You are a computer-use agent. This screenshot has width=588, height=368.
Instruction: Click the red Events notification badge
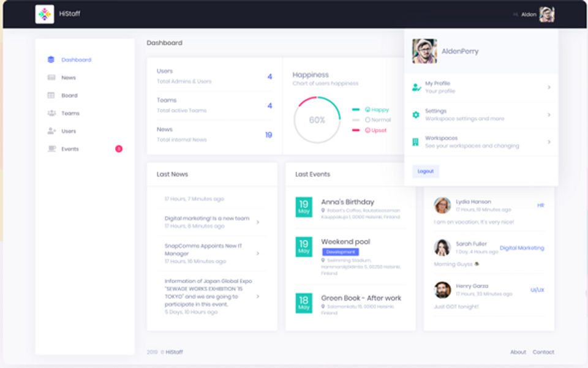(118, 149)
